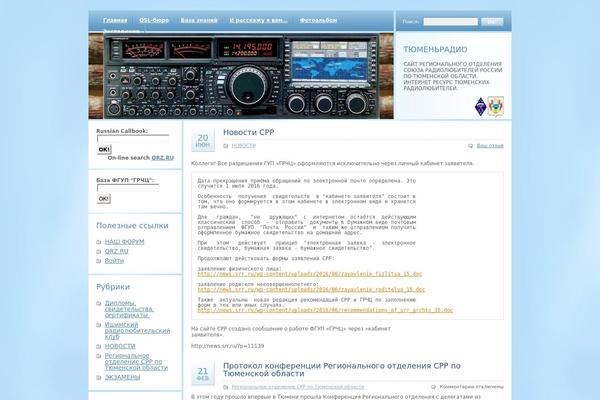Focus the site search field in the header
This screenshot has height=400, width=600.
tap(450, 22)
